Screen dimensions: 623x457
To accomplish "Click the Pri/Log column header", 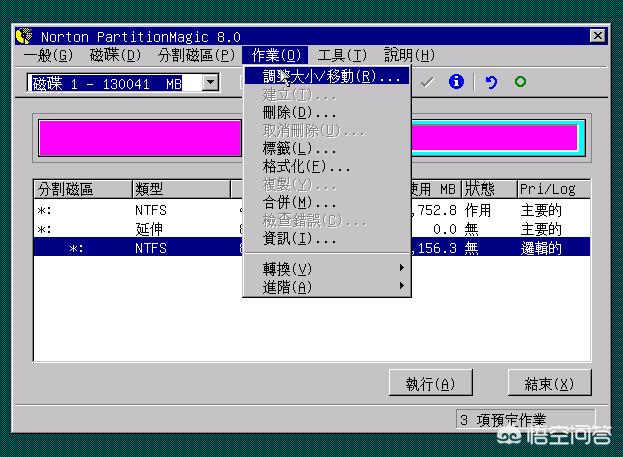I will click(x=553, y=189).
